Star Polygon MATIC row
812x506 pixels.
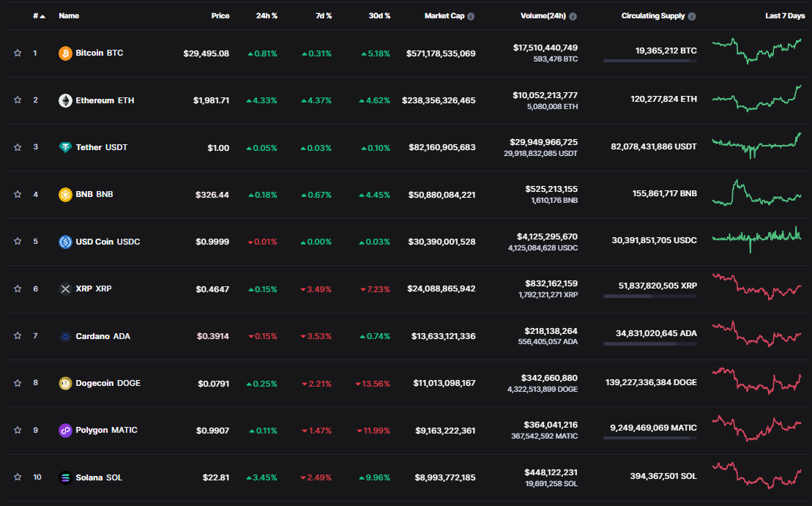[x=18, y=430]
